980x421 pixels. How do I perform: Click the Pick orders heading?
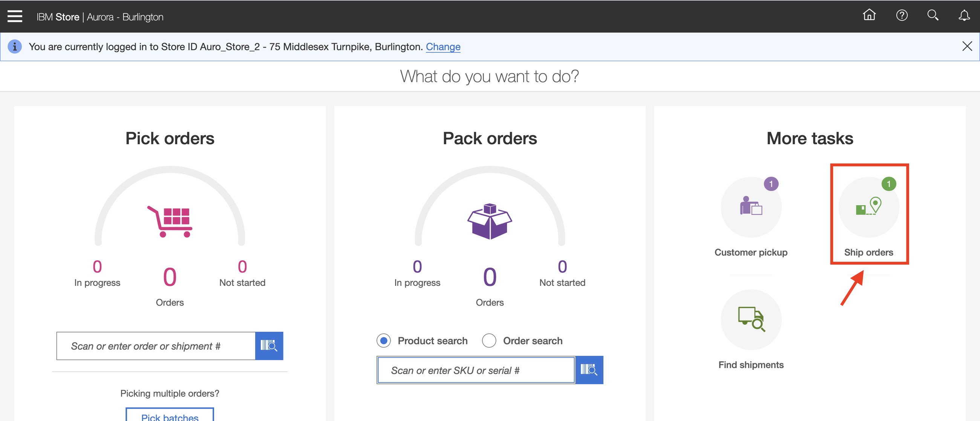[170, 138]
